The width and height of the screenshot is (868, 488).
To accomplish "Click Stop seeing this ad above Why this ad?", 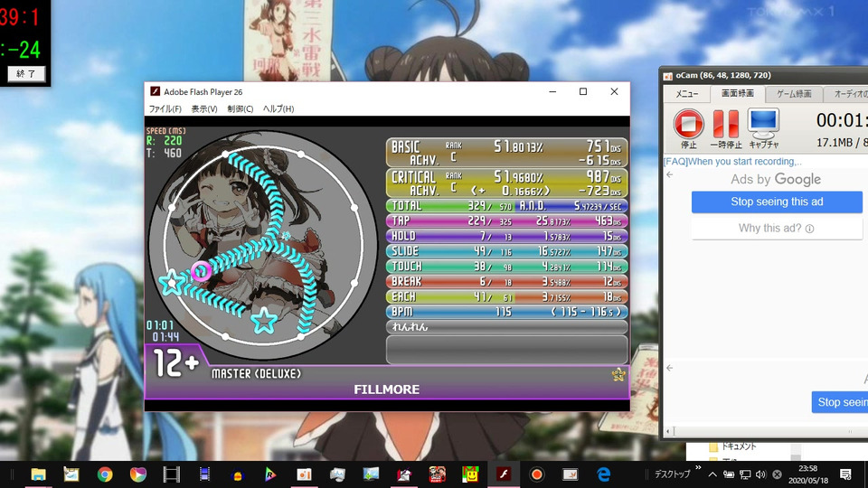I will (x=777, y=202).
